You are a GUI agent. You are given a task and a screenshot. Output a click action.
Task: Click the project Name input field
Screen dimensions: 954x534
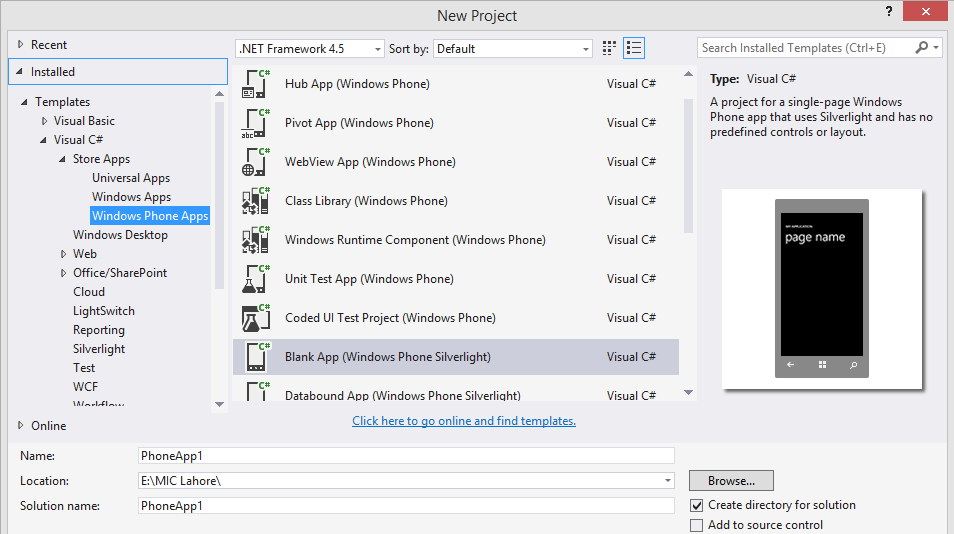pyautogui.click(x=407, y=456)
